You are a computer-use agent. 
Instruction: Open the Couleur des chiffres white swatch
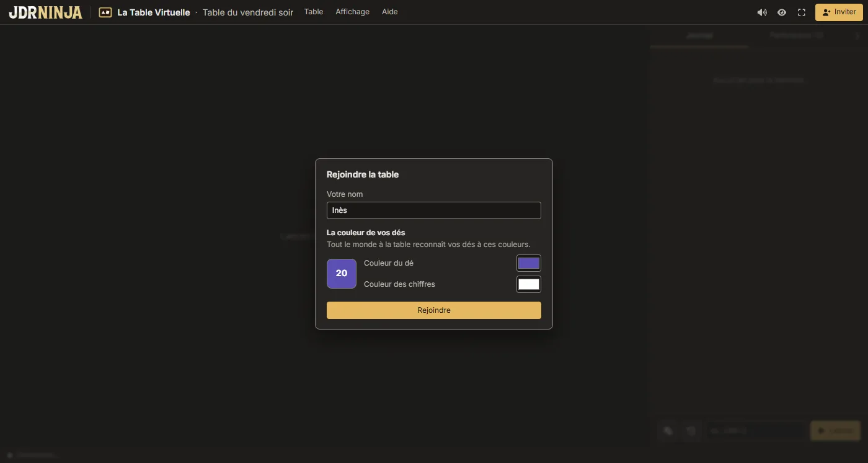(x=529, y=284)
